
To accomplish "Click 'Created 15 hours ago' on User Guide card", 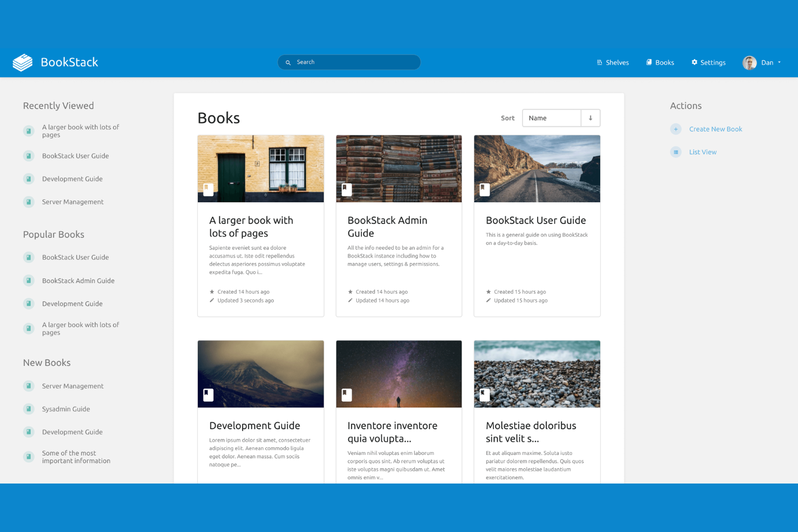I will click(x=520, y=292).
